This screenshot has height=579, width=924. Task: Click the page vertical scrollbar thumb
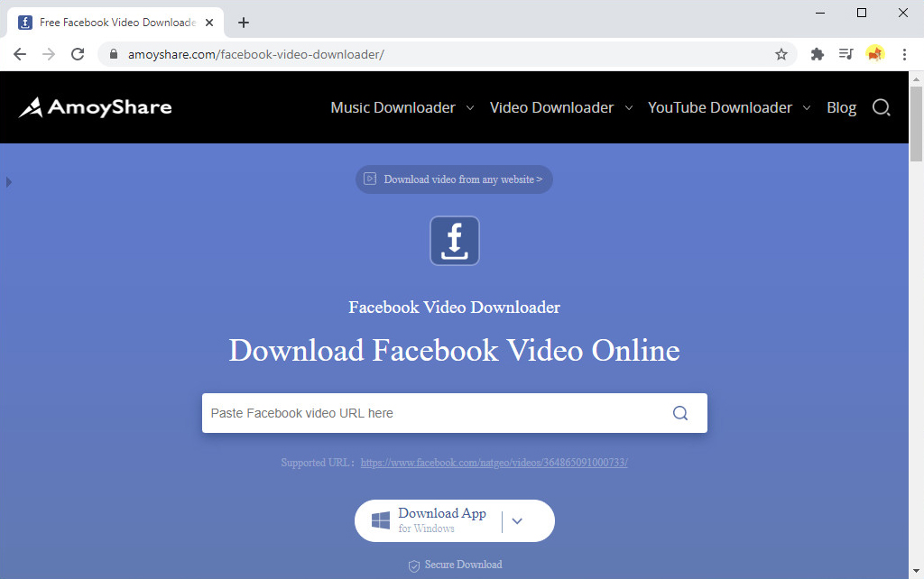point(916,123)
